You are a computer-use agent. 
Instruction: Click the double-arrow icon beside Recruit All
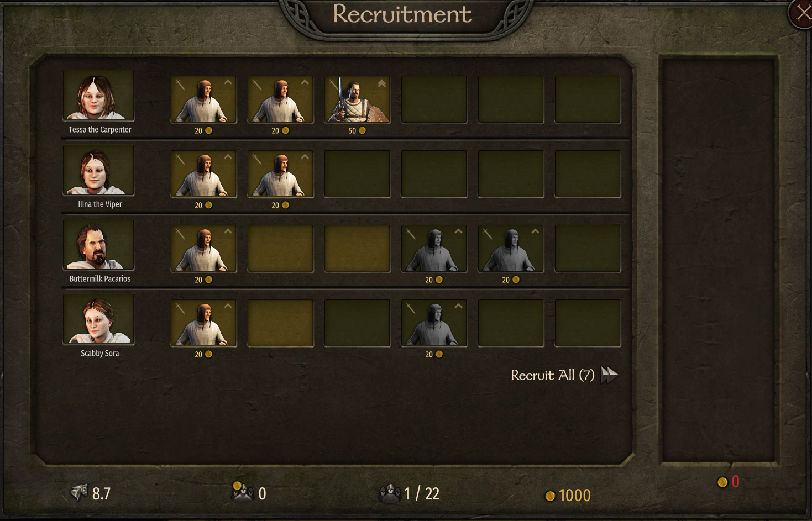click(x=609, y=375)
